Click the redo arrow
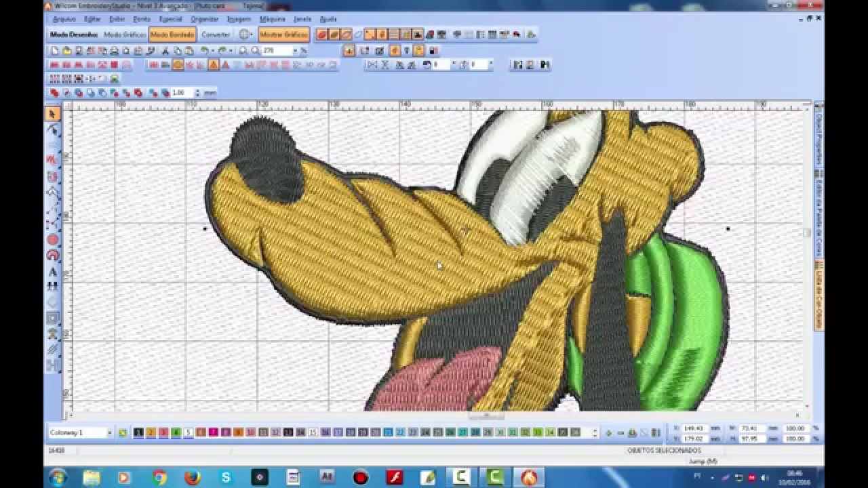Viewport: 868px width, 488px height. (222, 51)
